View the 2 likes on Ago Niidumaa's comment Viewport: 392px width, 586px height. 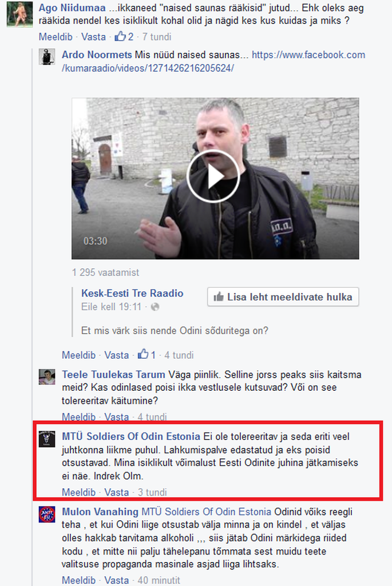(x=124, y=37)
